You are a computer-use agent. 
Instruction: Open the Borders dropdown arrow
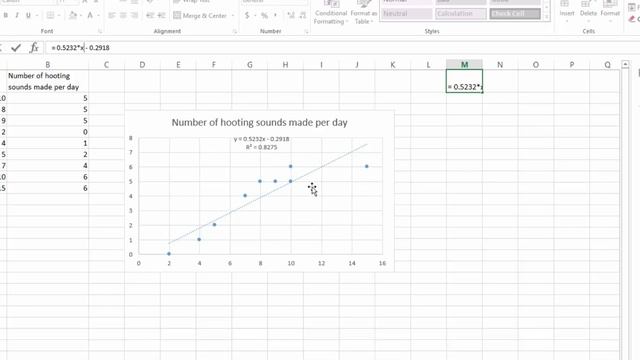(x=59, y=16)
